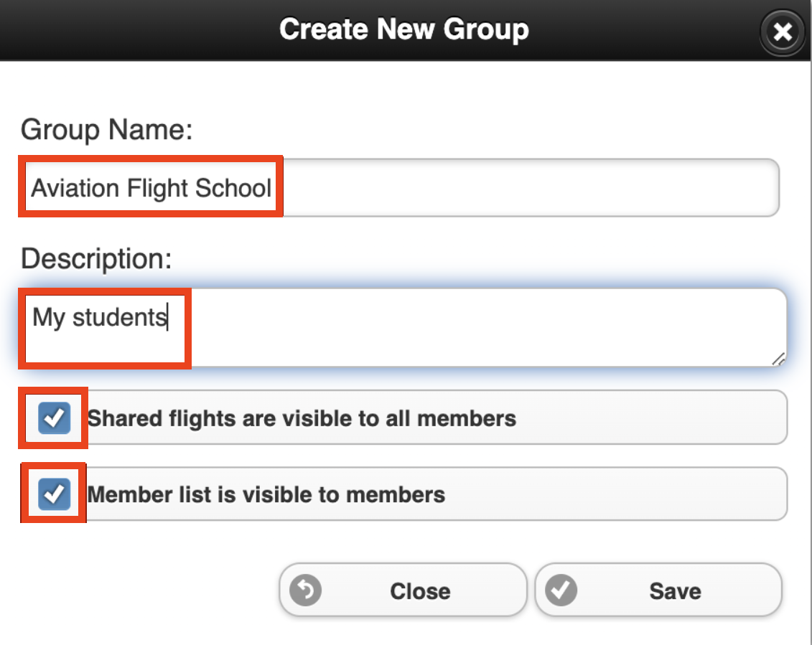The width and height of the screenshot is (812, 645).
Task: Click the undo arrow icon on Close button
Action: coord(306,590)
